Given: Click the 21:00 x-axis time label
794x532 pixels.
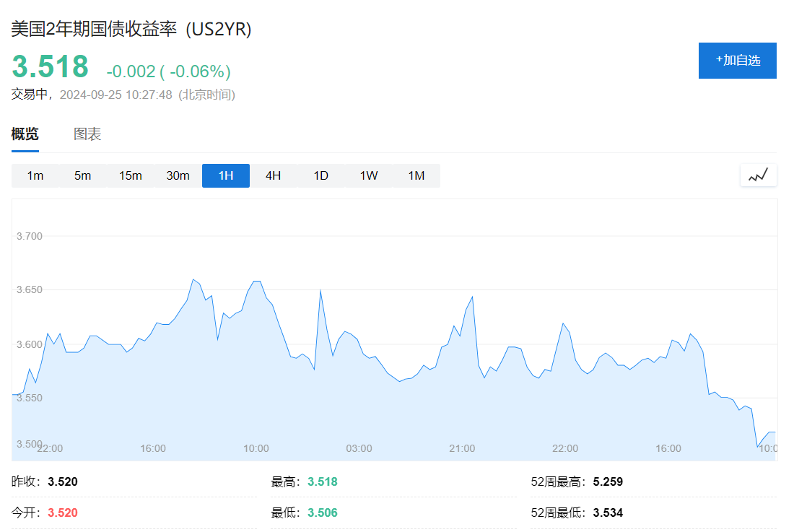Looking at the screenshot, I should 462,448.
